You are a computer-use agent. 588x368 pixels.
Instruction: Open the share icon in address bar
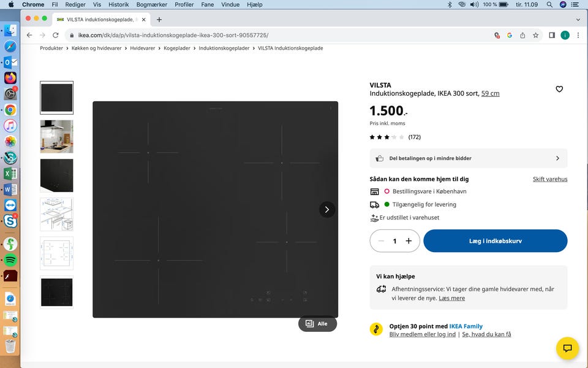522,36
